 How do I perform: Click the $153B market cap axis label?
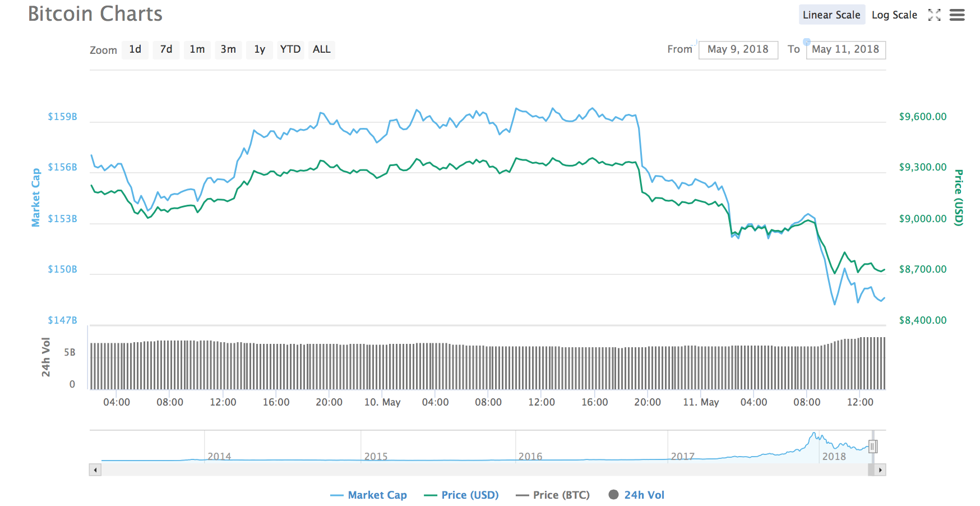62,219
